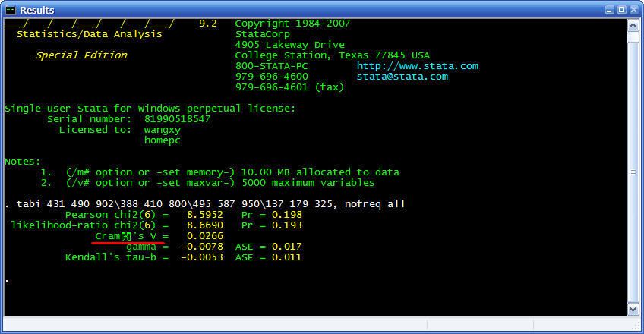This screenshot has width=644, height=334.
Task: Click the Results window title icon
Action: tap(11, 9)
